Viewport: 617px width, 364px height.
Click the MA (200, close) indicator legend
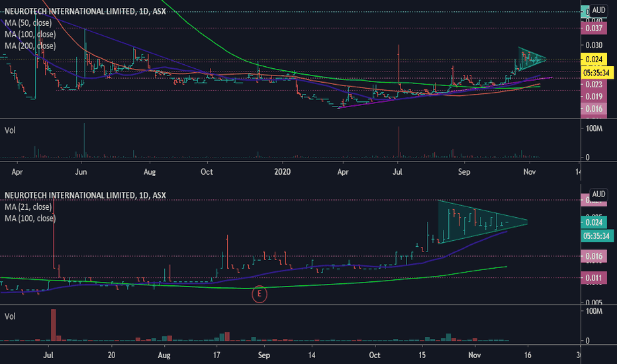point(30,46)
